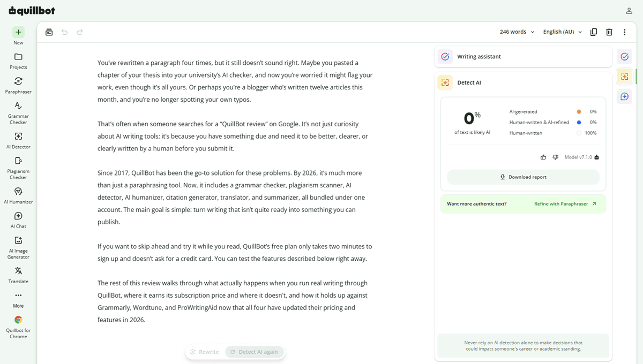Open the Plagiarism Checker tool

(x=18, y=168)
